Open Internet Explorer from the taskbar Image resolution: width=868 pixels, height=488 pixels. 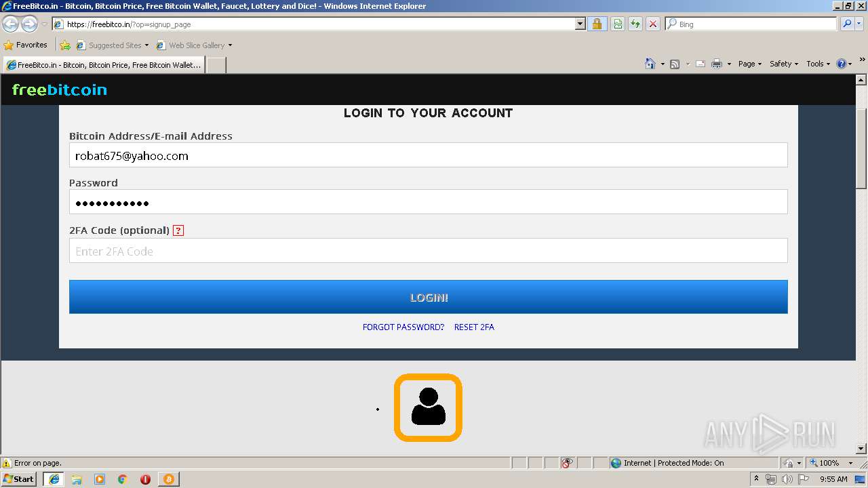(x=54, y=479)
